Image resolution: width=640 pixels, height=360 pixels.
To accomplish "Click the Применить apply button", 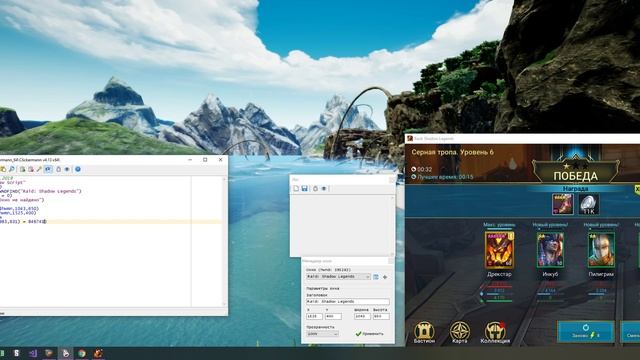I will tap(369, 334).
